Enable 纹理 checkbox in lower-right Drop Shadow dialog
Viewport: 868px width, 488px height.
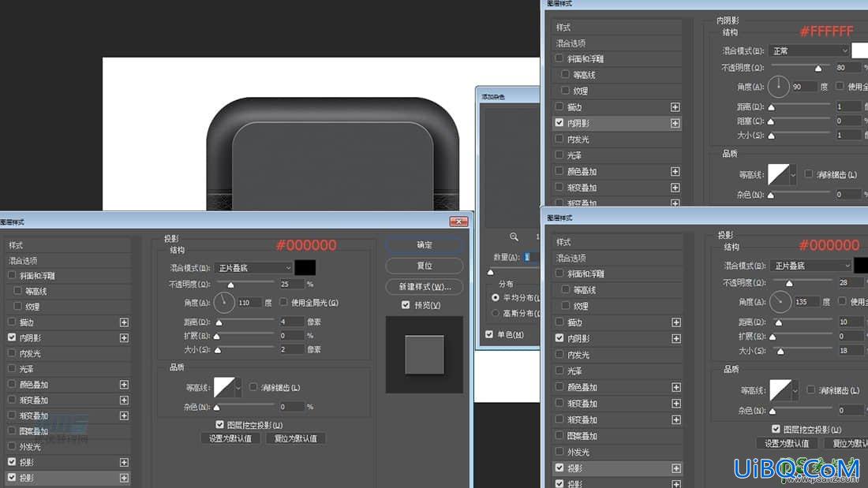[565, 305]
